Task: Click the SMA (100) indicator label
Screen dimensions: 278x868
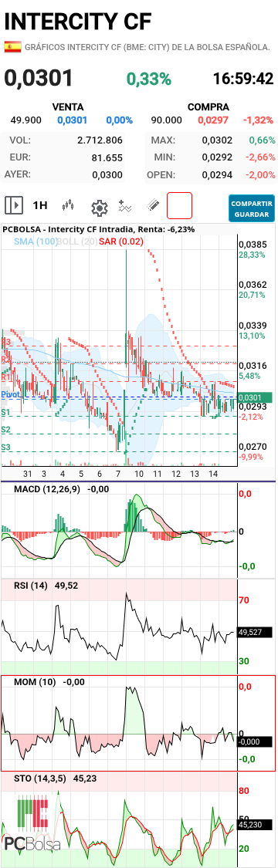Action: click(x=36, y=241)
